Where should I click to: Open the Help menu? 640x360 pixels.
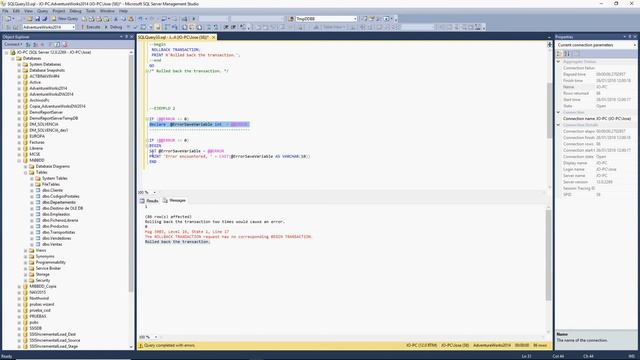[123, 11]
